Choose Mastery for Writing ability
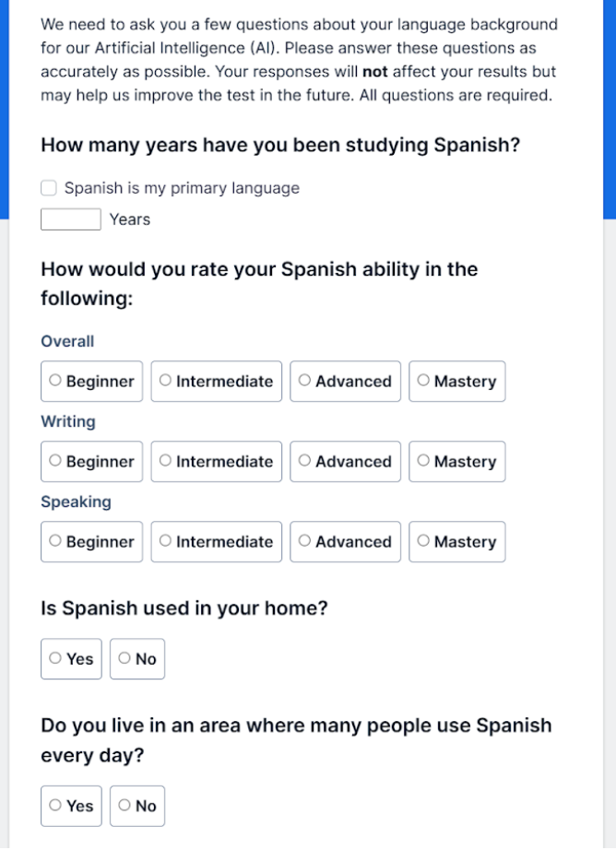This screenshot has width=616, height=850. click(457, 461)
